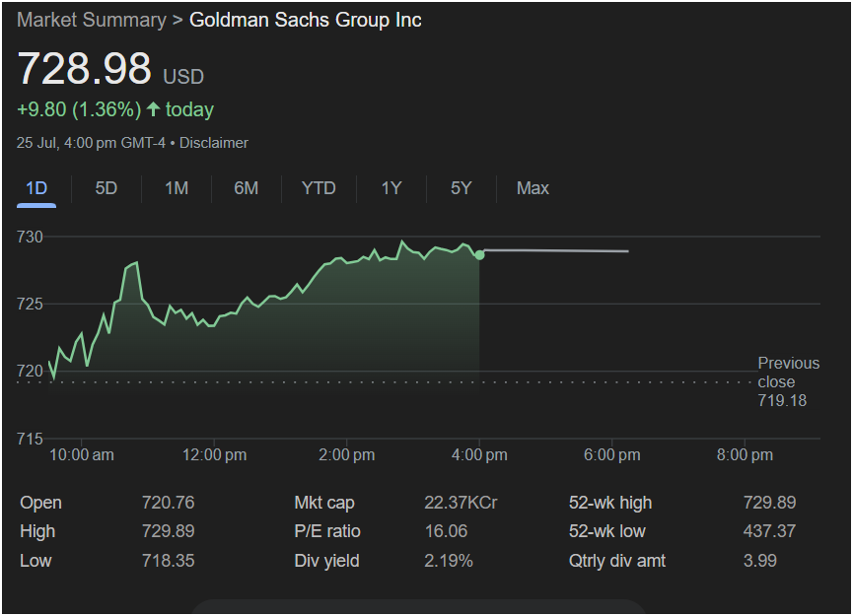
Task: Click the Div yield value 2.19%
Action: [x=449, y=561]
